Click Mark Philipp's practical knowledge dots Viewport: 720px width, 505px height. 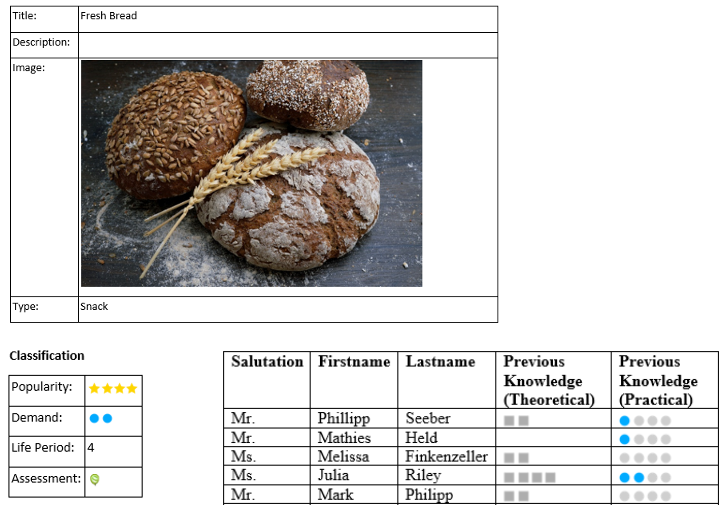(x=644, y=496)
